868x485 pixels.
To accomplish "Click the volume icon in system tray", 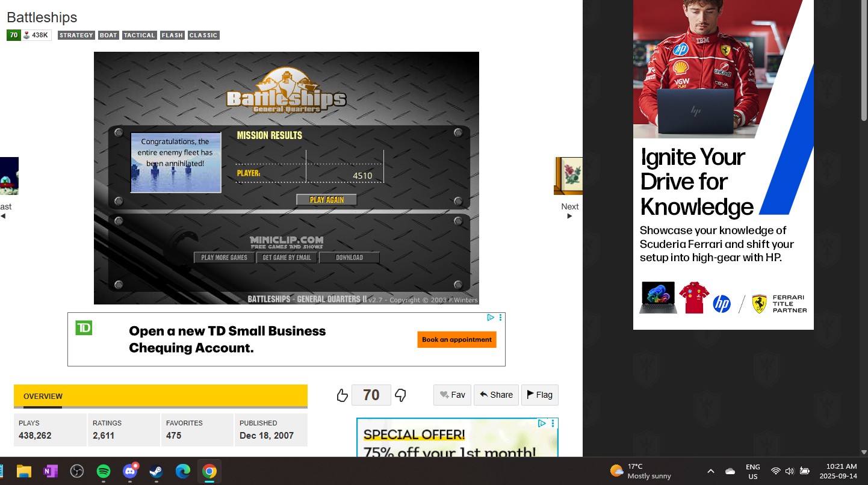I will (789, 471).
